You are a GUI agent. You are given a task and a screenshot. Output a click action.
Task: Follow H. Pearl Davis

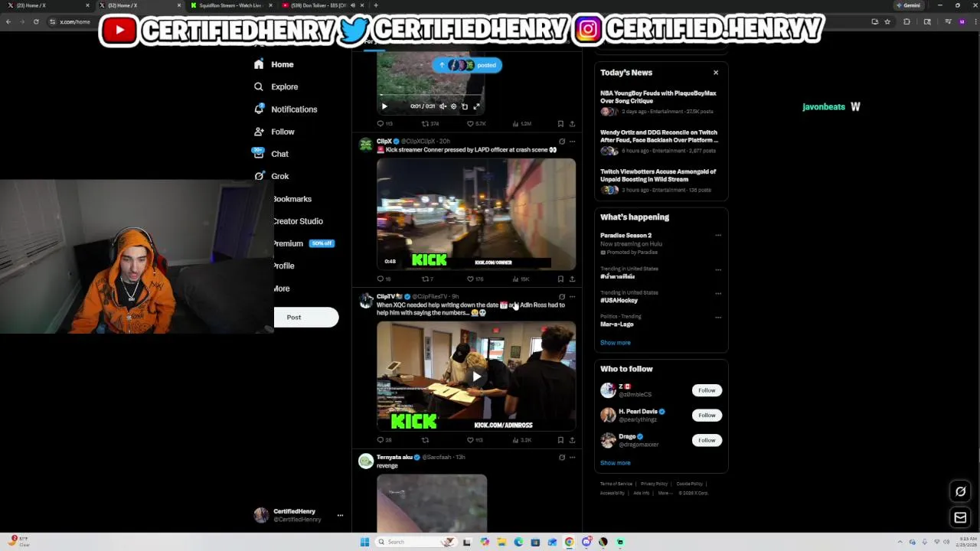(x=707, y=415)
